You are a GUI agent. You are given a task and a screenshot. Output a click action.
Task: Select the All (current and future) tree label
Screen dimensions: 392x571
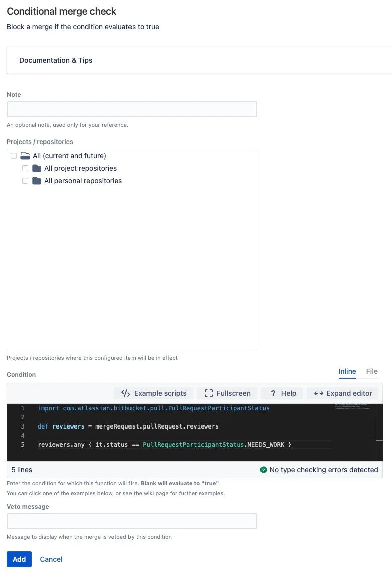click(70, 156)
